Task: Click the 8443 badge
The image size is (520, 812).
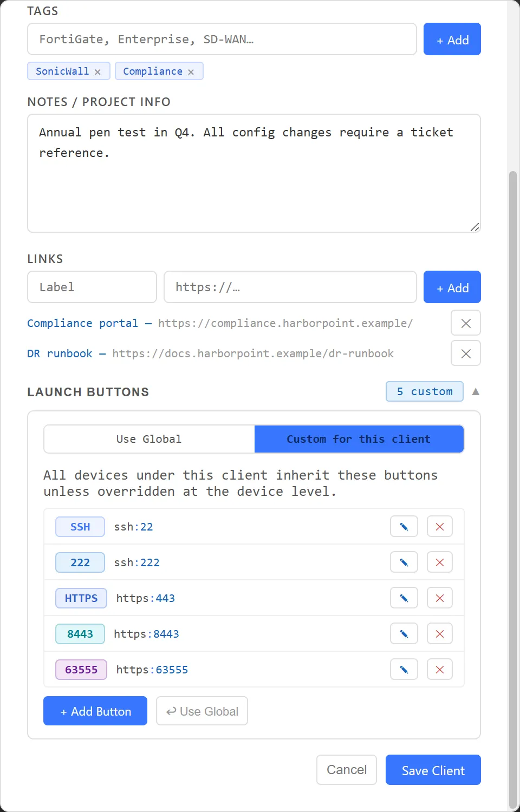Action: [x=80, y=634]
